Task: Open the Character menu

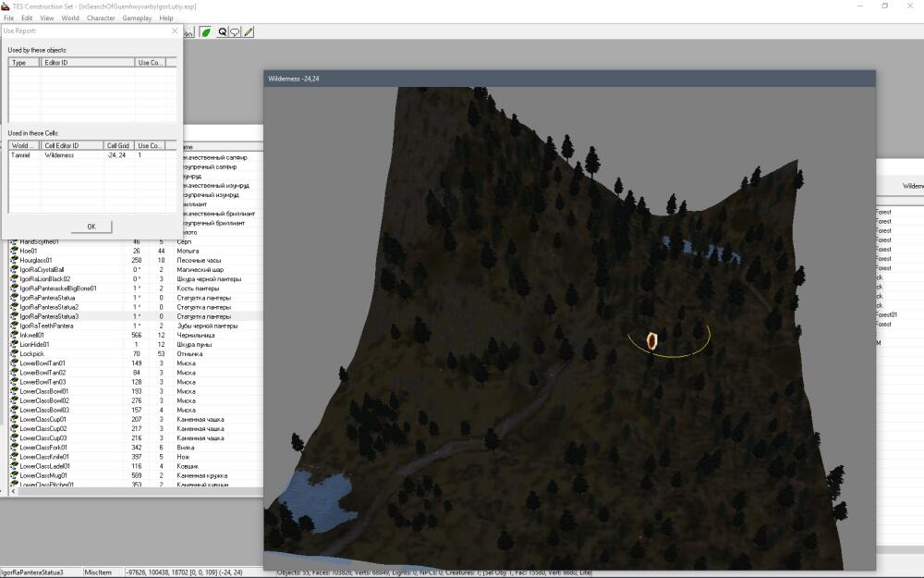Action: click(x=101, y=18)
